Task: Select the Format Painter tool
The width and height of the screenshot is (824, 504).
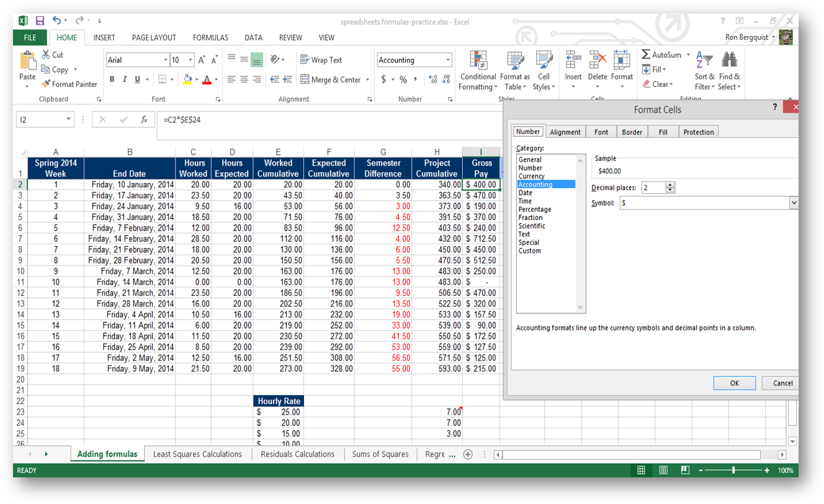Action: tap(69, 84)
